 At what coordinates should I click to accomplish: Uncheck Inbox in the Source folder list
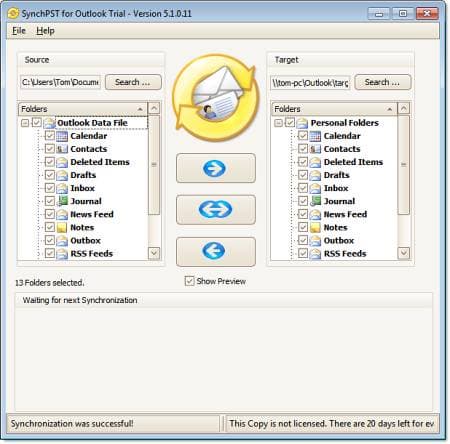point(50,188)
